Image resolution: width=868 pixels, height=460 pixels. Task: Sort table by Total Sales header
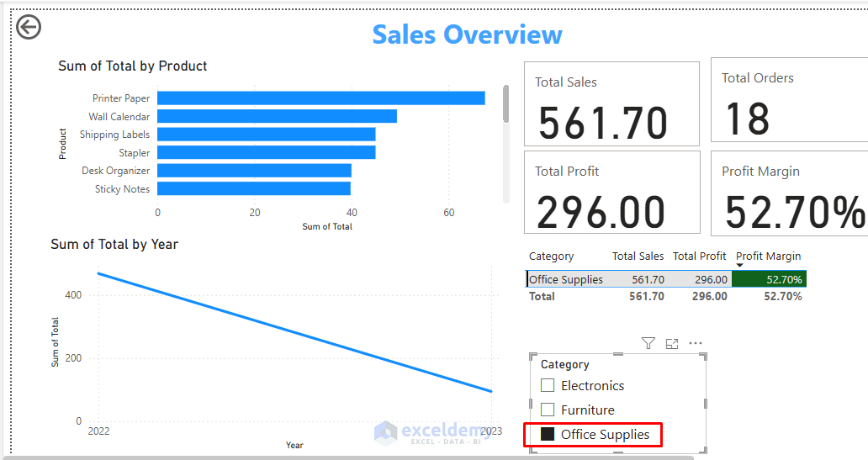[638, 256]
